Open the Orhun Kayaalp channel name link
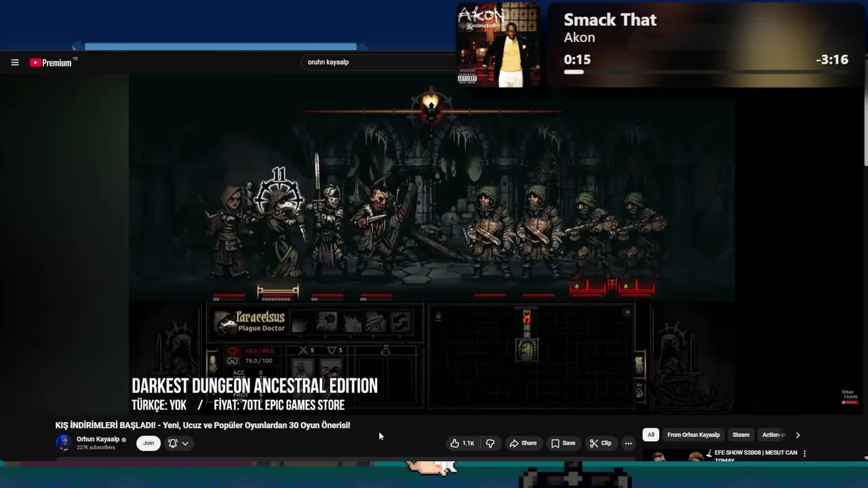Viewport: 868px width, 488px height. point(98,439)
